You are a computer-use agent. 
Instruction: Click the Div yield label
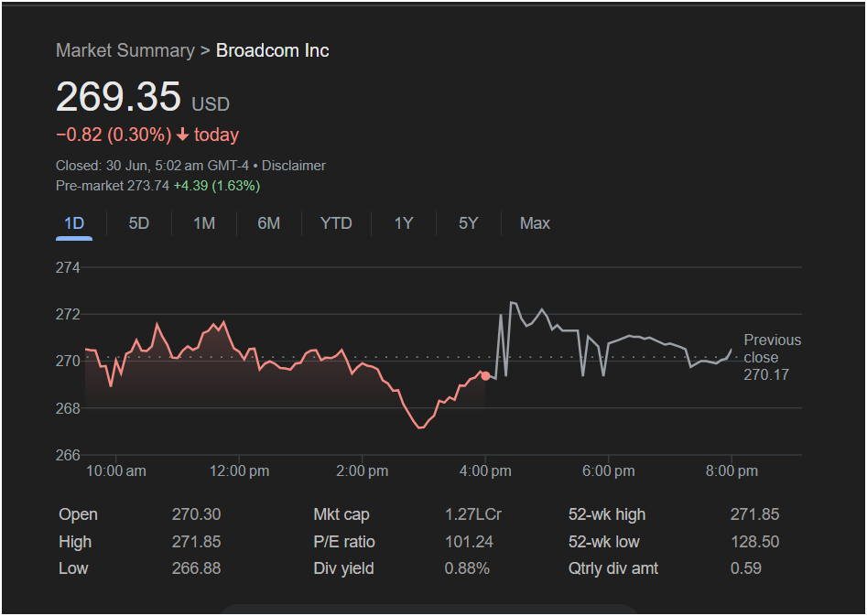[x=343, y=568]
